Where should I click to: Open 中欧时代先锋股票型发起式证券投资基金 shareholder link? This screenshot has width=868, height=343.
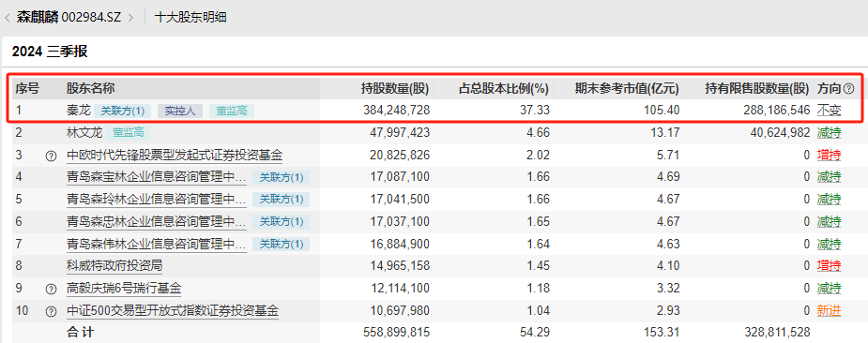(175, 156)
